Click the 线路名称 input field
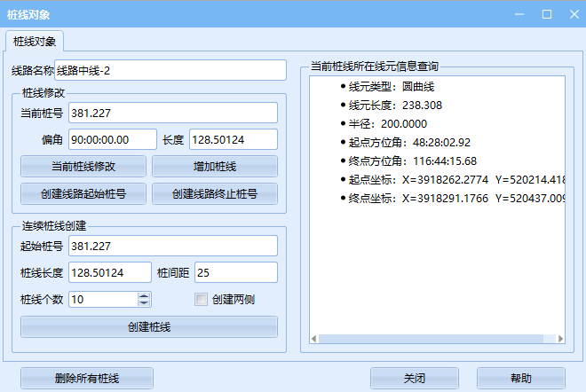 coord(170,70)
